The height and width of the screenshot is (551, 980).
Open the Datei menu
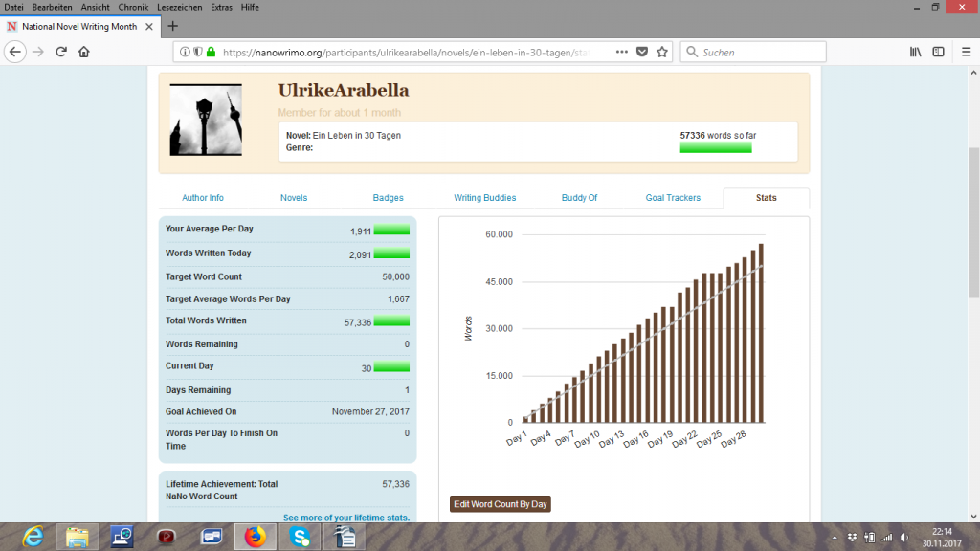click(13, 7)
